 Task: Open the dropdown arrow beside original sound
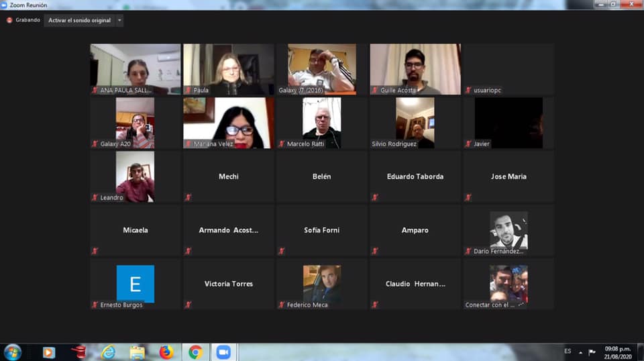tap(120, 20)
